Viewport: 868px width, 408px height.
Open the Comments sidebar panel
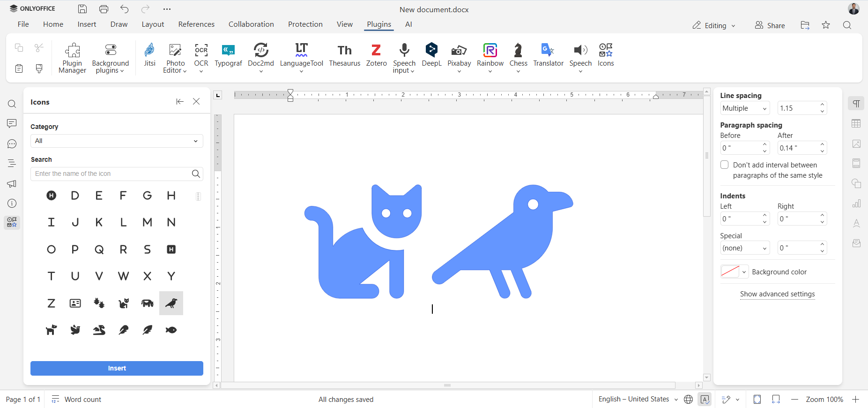point(12,124)
